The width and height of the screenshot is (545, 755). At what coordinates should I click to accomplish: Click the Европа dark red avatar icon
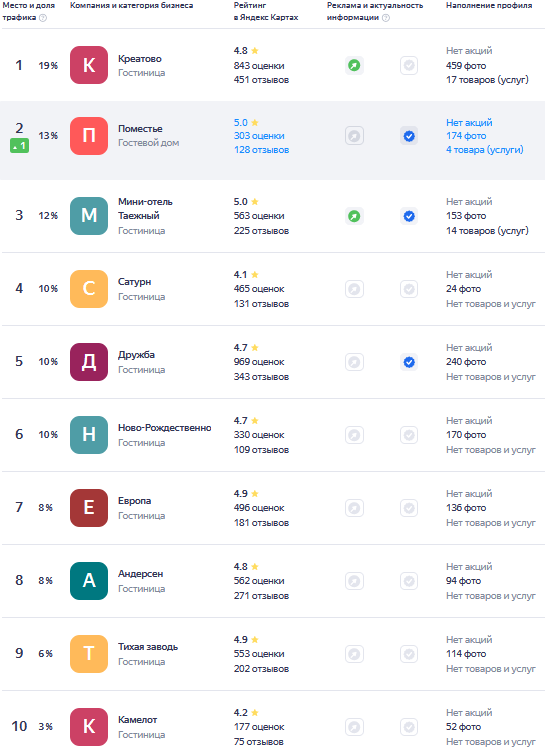tap(89, 508)
